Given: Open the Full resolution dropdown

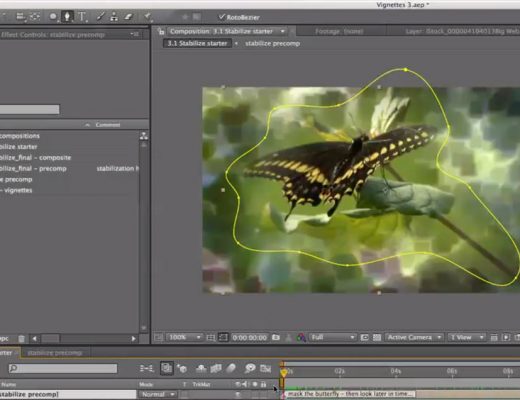Looking at the screenshot, I should click(333, 337).
